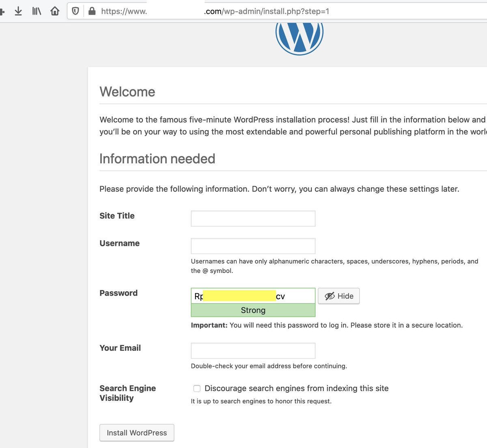Viewport: 487px width, 448px height.
Task: Focus the Site Title input field
Action: 253,219
